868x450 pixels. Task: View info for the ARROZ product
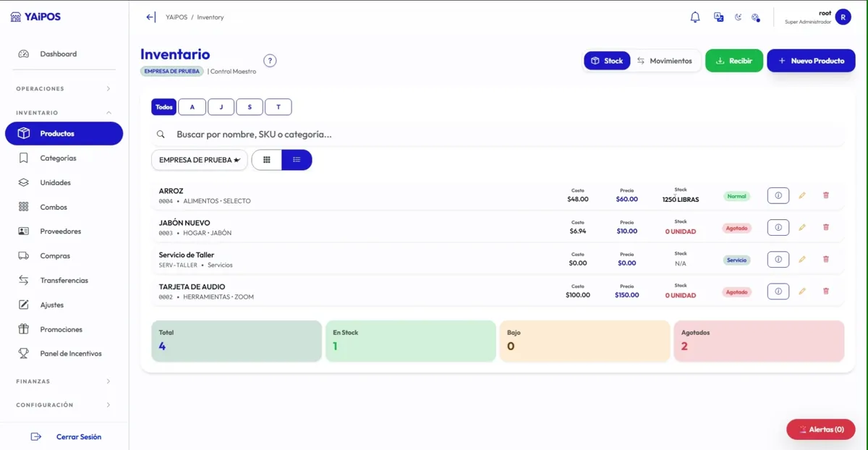coord(778,195)
